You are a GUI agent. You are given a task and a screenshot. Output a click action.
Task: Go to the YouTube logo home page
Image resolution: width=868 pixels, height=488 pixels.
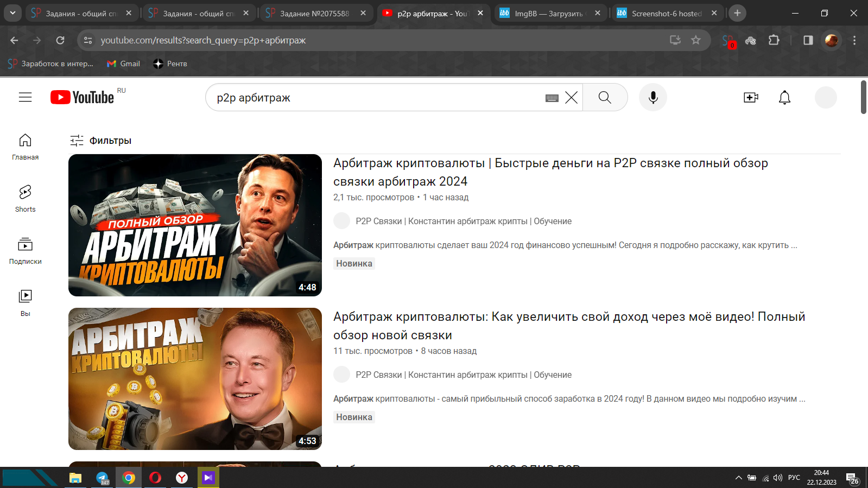[82, 97]
